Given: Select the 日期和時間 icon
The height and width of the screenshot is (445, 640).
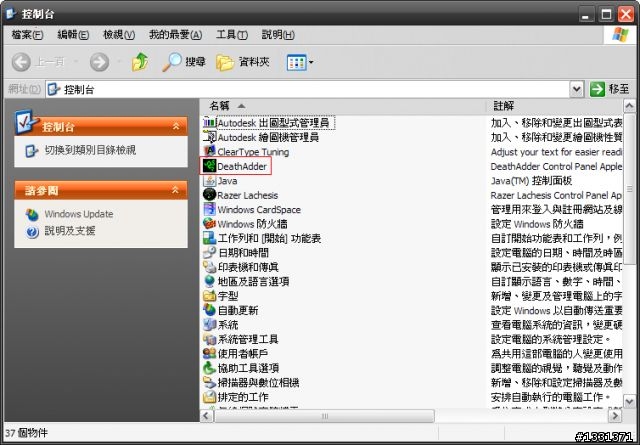Looking at the screenshot, I should pos(209,253).
